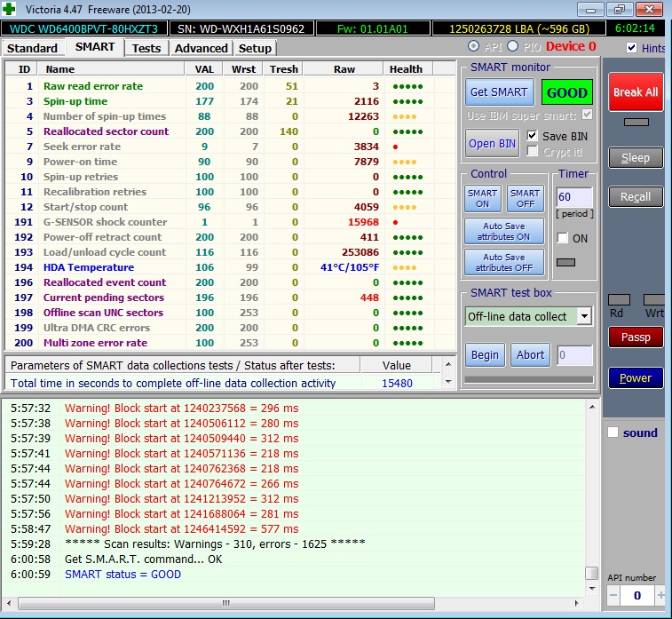Enable the Timer ON checkbox

pos(563,238)
